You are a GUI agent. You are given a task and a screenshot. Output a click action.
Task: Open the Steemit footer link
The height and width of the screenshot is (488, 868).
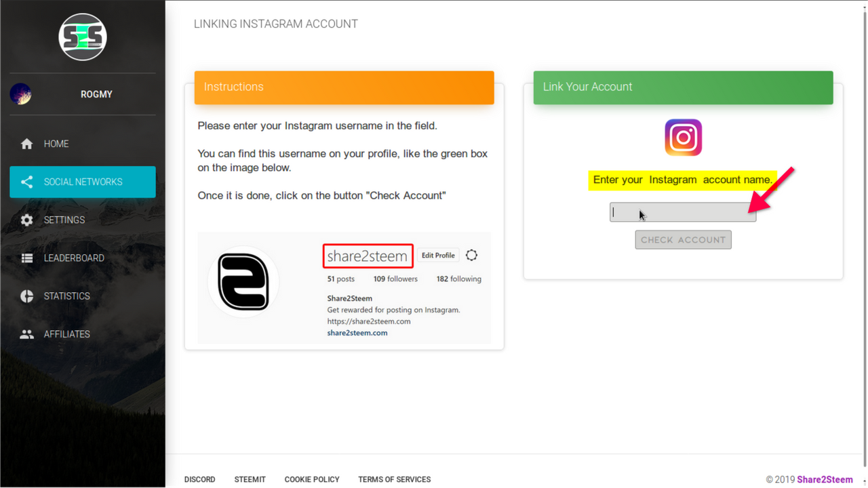coord(250,479)
